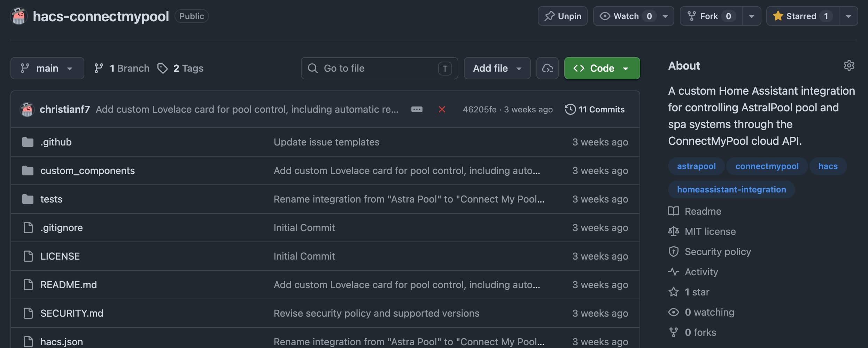
Task: Click the MIT license scale icon
Action: point(674,231)
